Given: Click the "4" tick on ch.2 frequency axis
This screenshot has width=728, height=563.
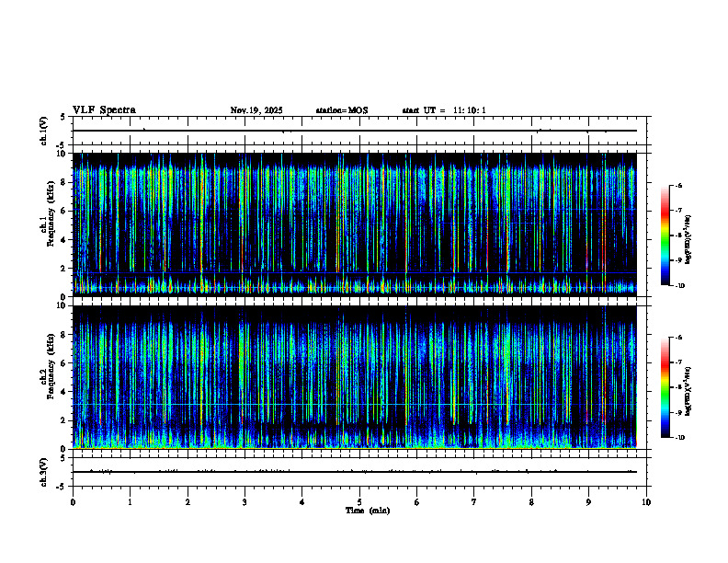Looking at the screenshot, I should tap(64, 392).
